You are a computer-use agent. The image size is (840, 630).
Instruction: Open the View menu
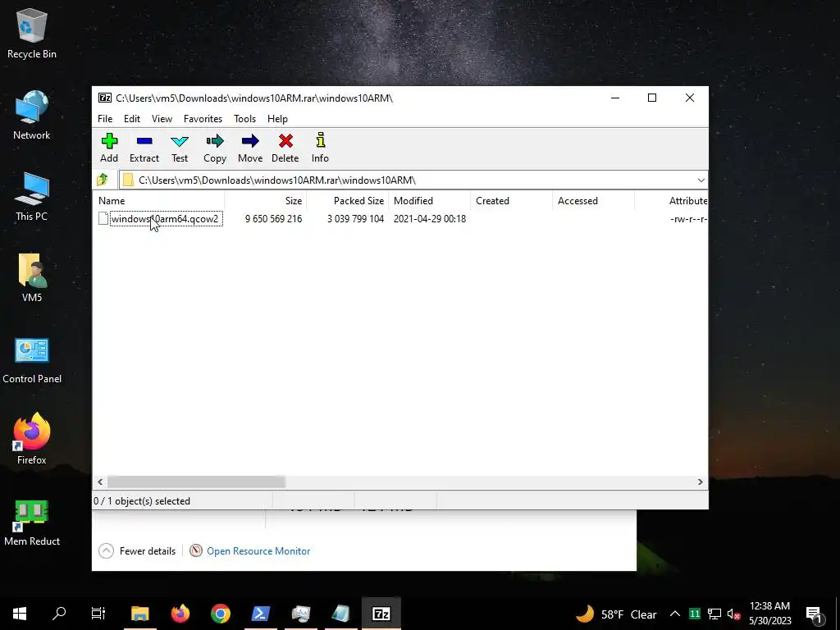[162, 119]
